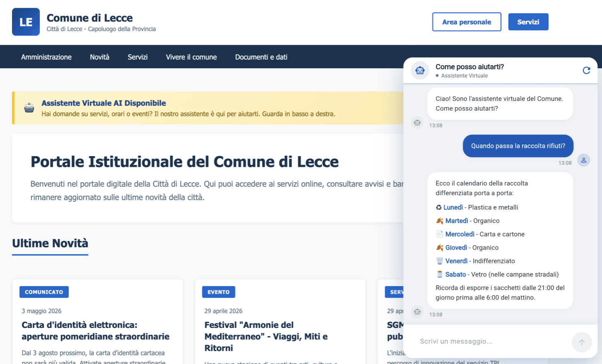Click the Portale Istituzionale del Comune di Lecce heading

[x=185, y=162]
